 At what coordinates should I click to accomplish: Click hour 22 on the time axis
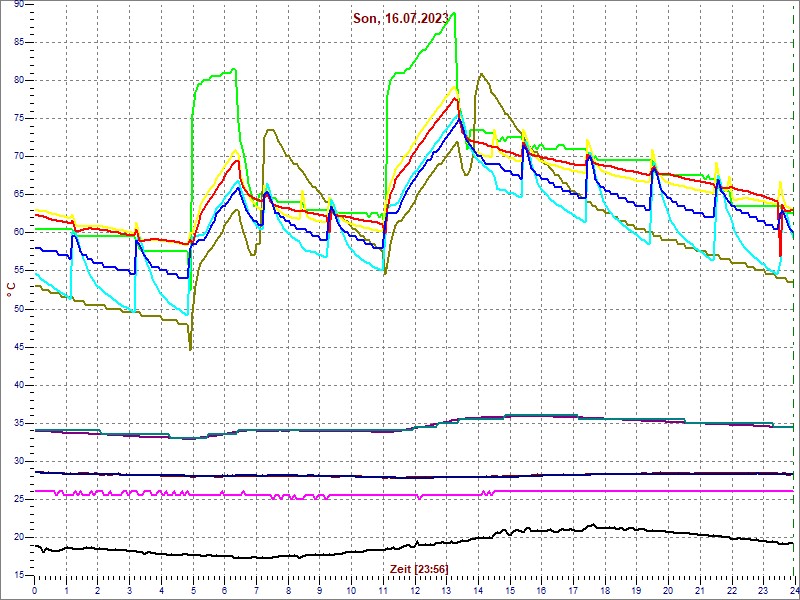[x=731, y=589]
